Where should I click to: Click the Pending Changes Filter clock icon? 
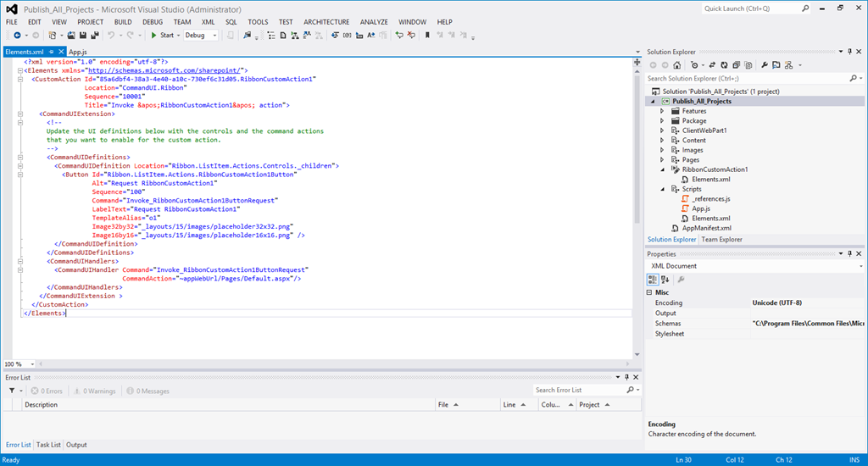(695, 65)
